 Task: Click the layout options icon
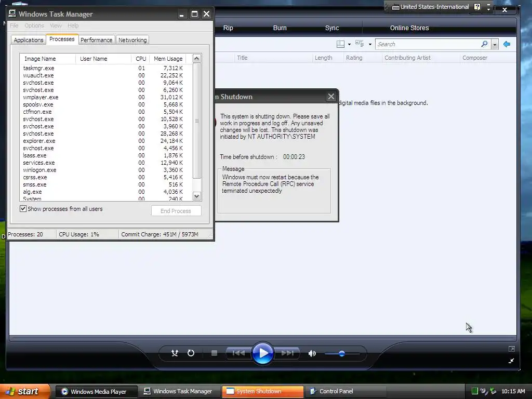click(x=340, y=44)
